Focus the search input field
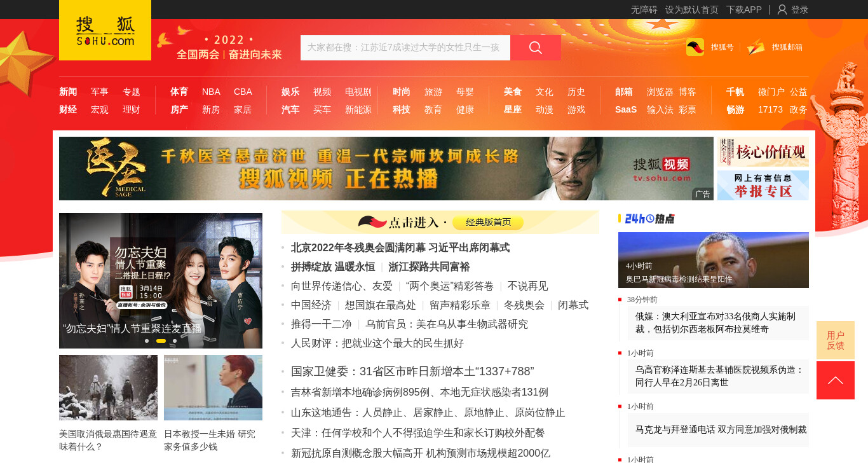The height and width of the screenshot is (463, 868). 405,48
